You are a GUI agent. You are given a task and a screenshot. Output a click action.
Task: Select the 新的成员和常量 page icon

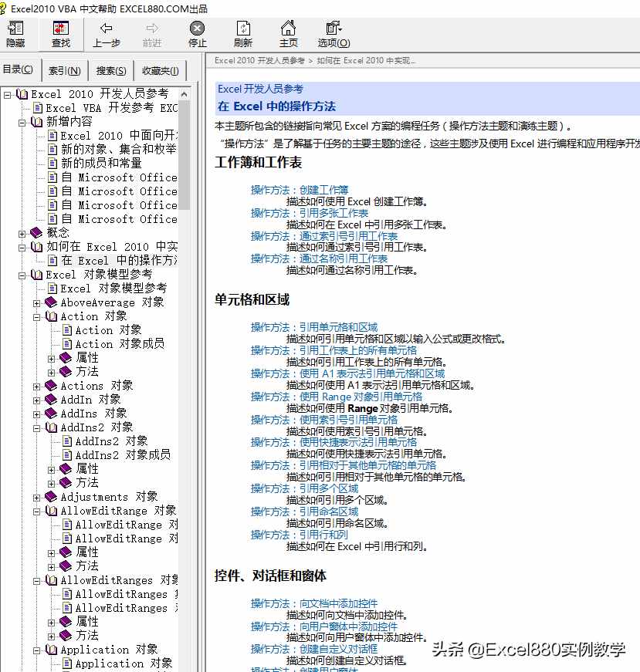[x=52, y=164]
